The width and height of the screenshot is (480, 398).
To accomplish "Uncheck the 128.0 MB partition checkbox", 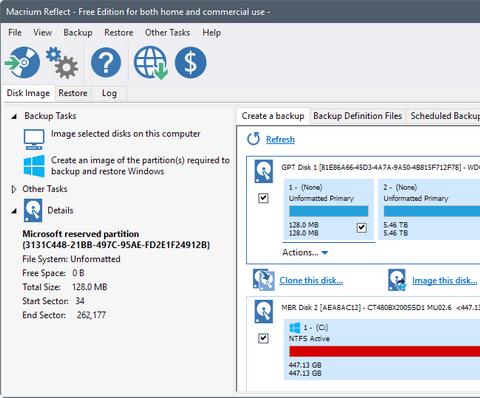I will (362, 228).
